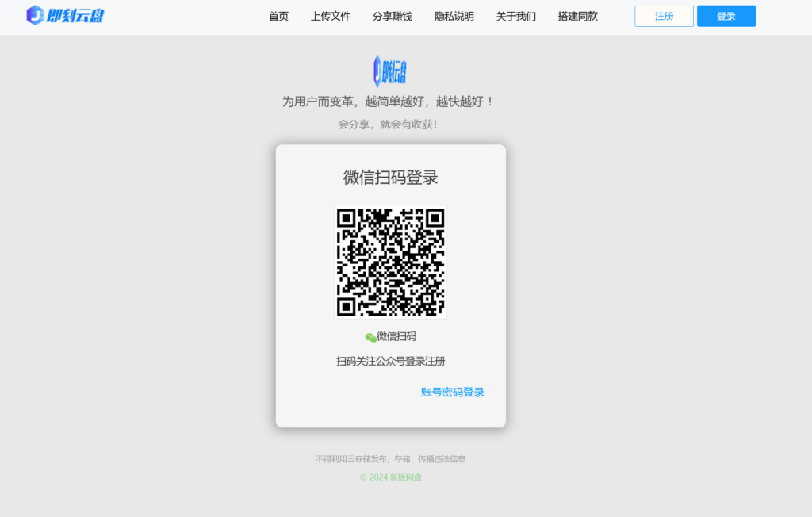This screenshot has width=812, height=517.
Task: Open 关于我们 in the top menu
Action: (x=515, y=17)
